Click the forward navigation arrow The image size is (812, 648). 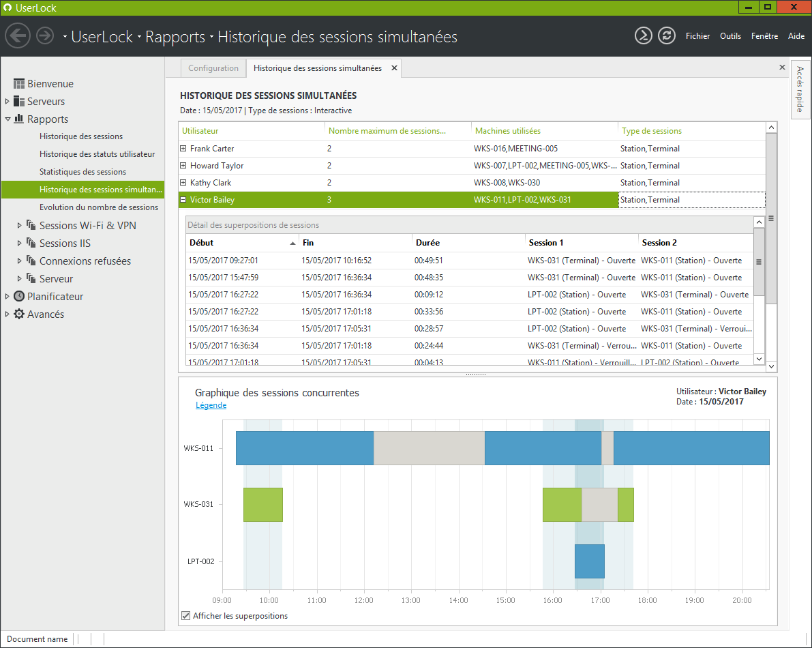pos(45,35)
